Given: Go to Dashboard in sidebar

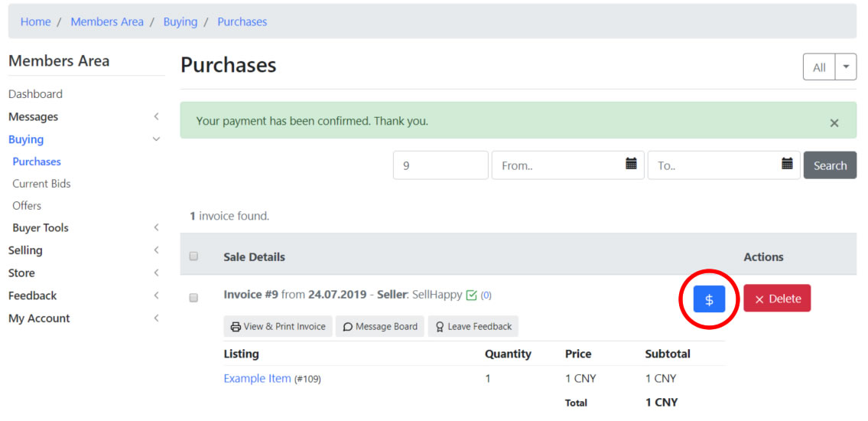Looking at the screenshot, I should (x=35, y=94).
